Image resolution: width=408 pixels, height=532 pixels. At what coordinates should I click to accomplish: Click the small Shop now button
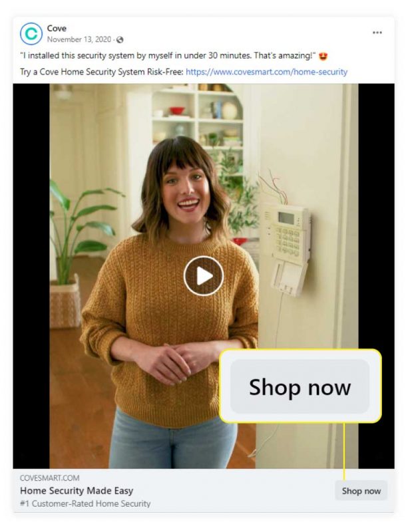tap(361, 491)
